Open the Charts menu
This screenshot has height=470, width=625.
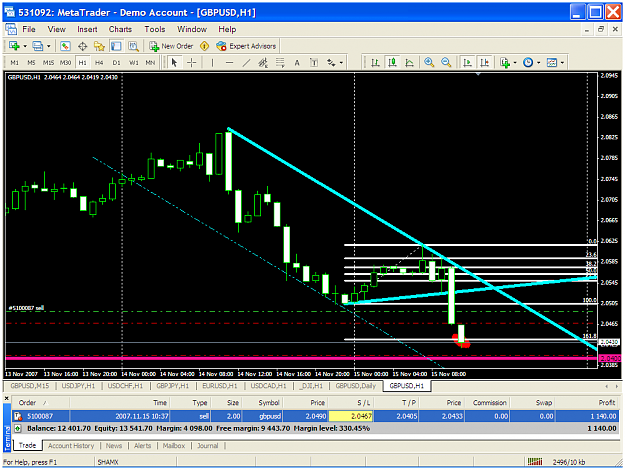coord(120,29)
